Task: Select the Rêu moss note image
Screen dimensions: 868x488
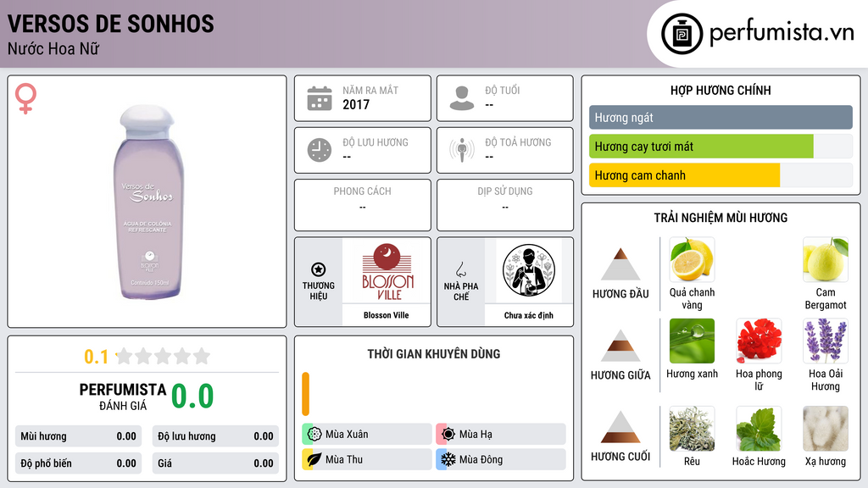Action: (x=692, y=429)
